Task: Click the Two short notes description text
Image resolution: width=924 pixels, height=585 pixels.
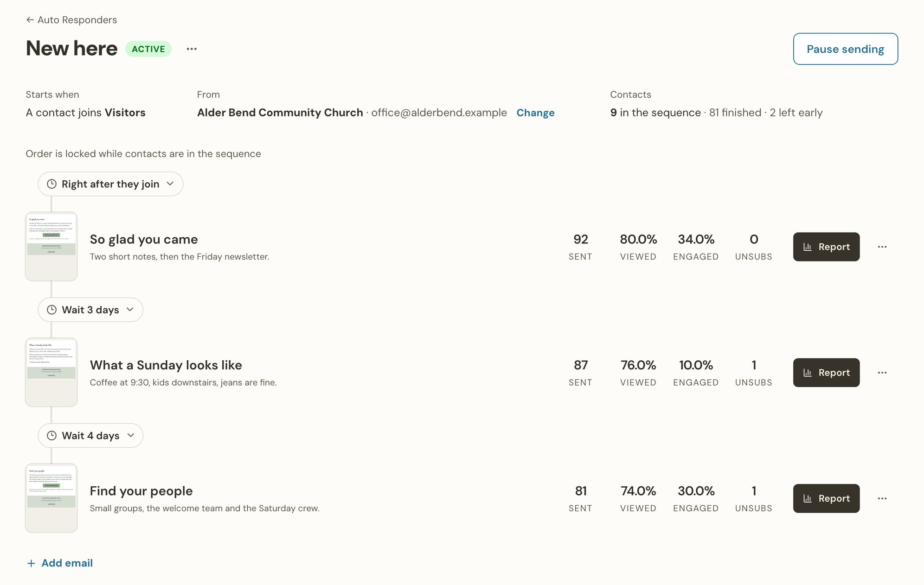Action: 180,257
